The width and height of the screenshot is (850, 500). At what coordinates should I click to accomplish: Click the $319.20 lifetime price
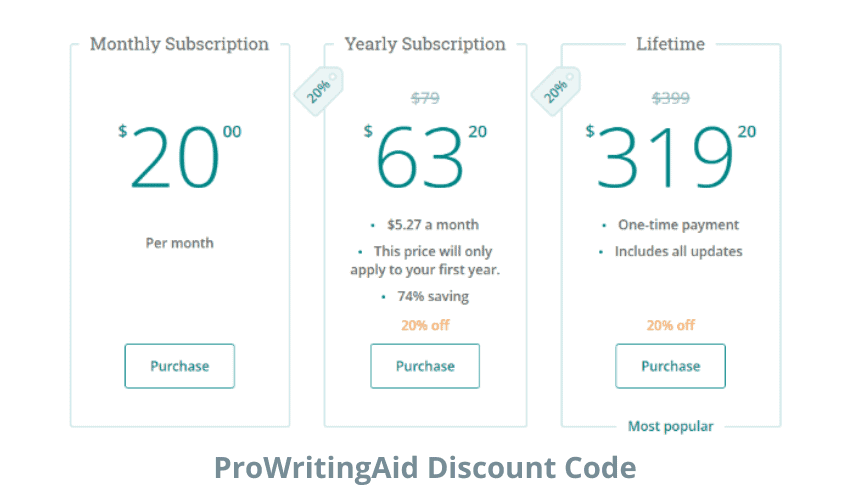671,156
